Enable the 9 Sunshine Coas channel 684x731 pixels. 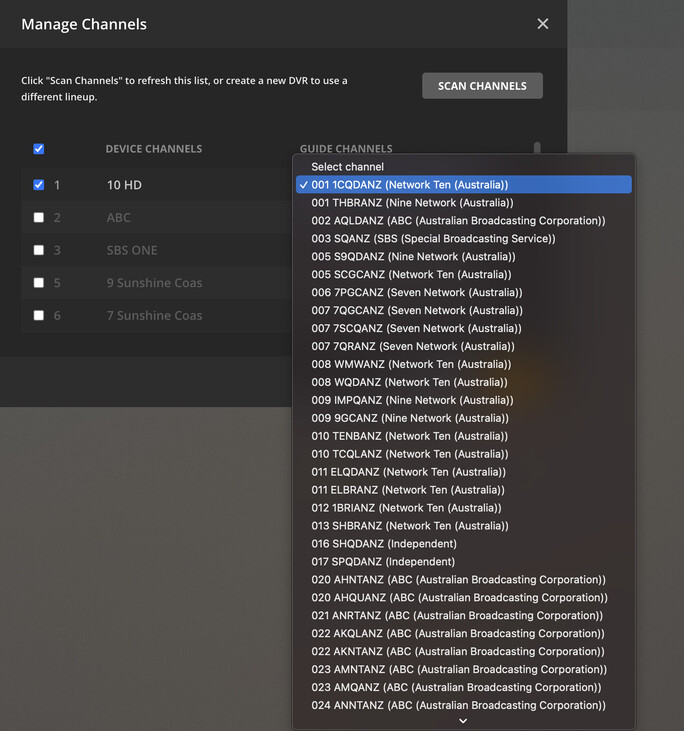[x=39, y=283]
